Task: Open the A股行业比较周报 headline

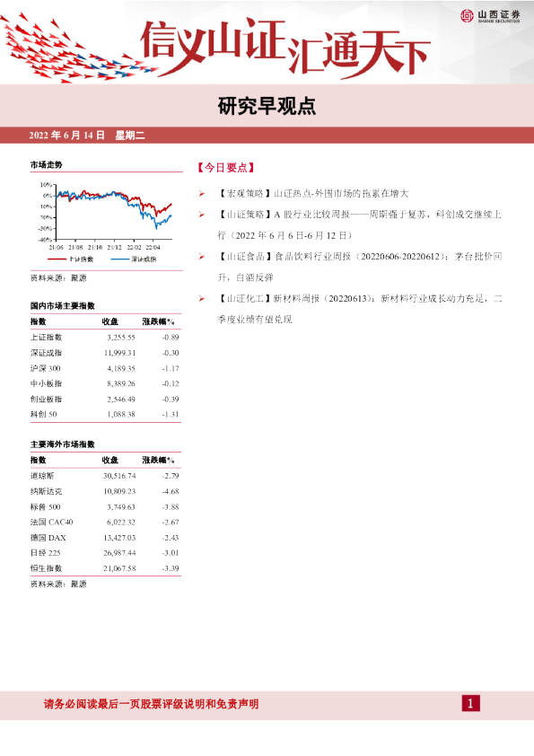Action: 359,224
